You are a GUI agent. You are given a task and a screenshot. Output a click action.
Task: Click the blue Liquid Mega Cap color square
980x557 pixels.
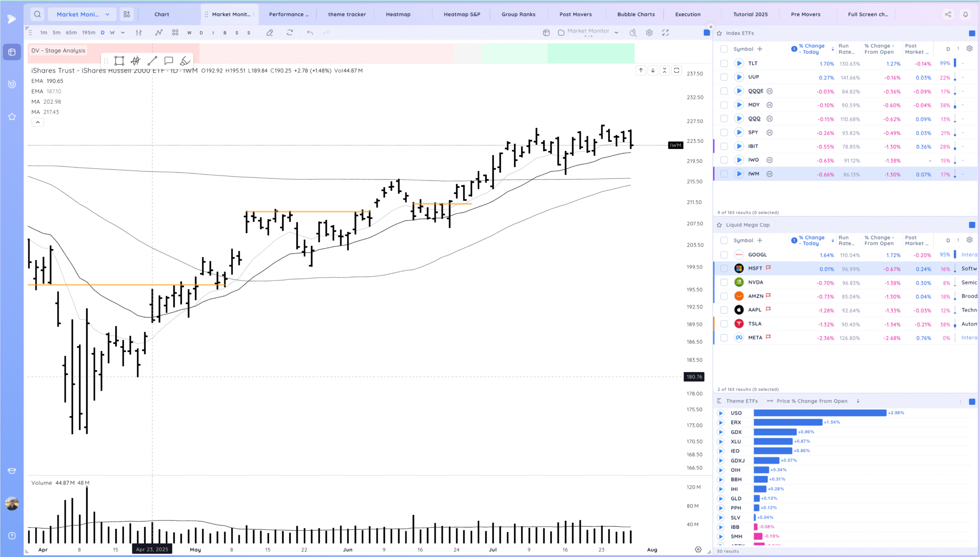[972, 225]
